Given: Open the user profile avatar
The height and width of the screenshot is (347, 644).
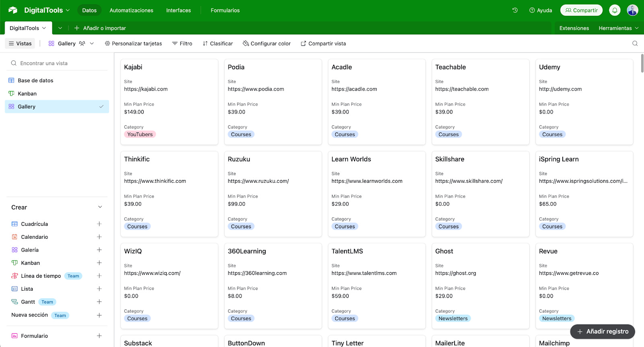Looking at the screenshot, I should (632, 10).
